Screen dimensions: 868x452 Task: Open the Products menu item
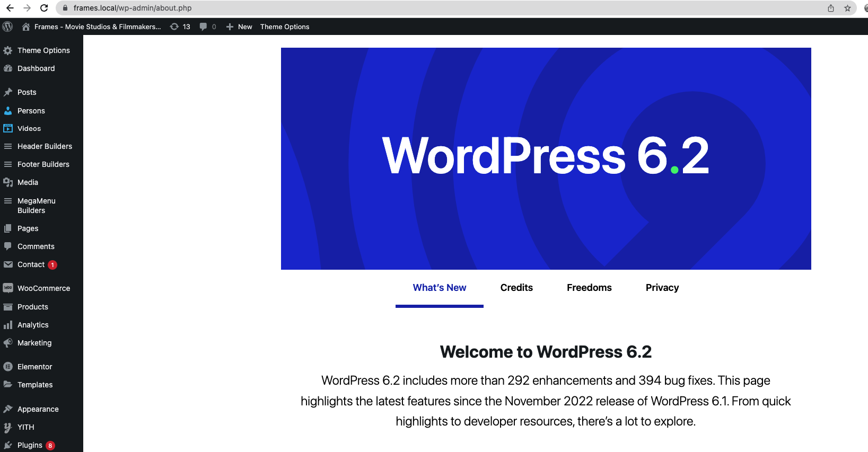[33, 307]
